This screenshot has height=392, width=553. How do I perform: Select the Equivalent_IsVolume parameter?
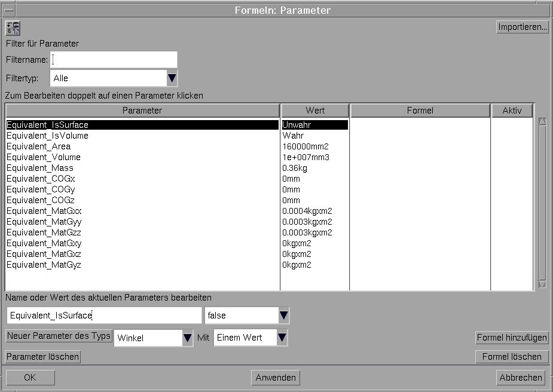(47, 136)
